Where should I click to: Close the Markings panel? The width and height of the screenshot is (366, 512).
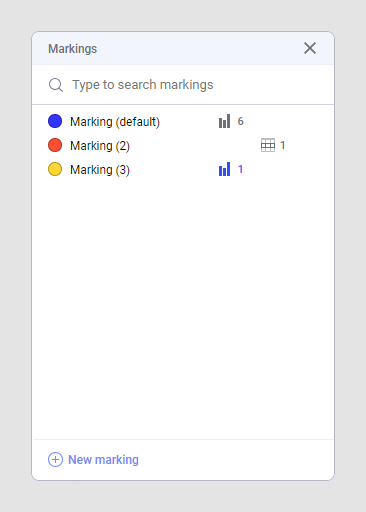click(310, 48)
